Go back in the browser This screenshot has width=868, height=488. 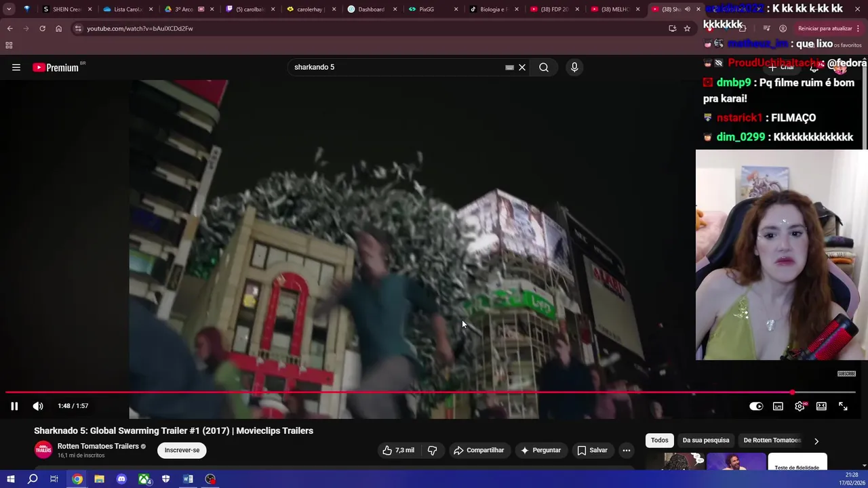point(9,28)
